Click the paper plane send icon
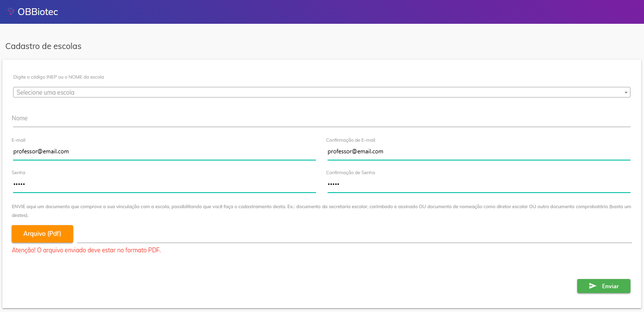The width and height of the screenshot is (644, 312). pyautogui.click(x=592, y=286)
